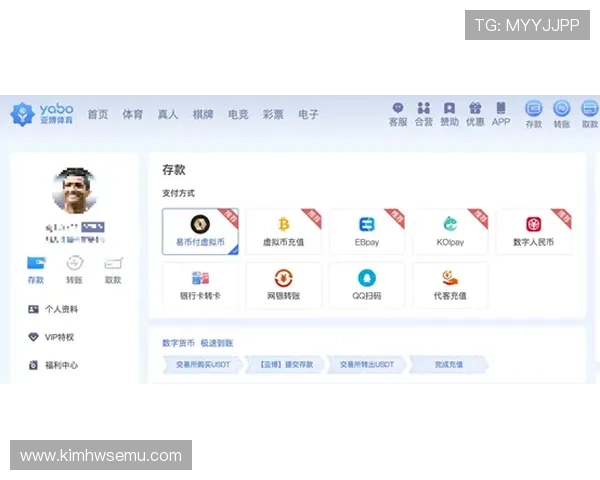Screen dimensions: 600x480
Task: Select sidebar 取款 withdraw icon
Action: click(113, 263)
